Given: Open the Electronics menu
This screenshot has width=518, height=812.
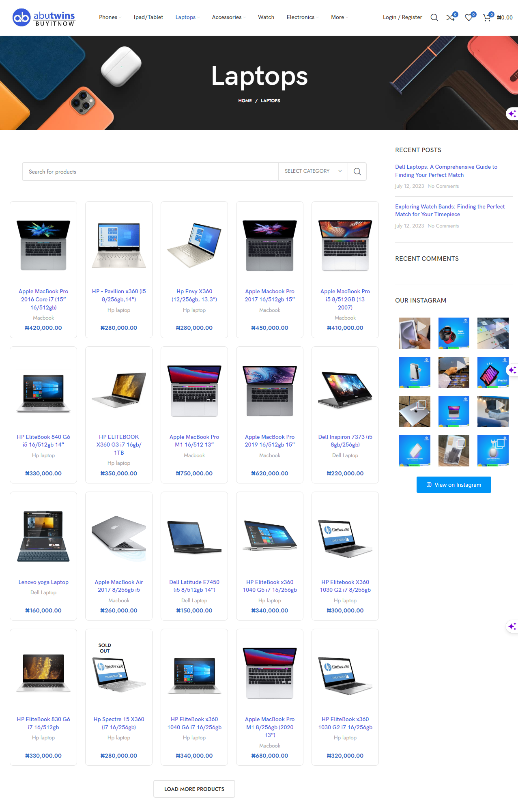Looking at the screenshot, I should coord(302,17).
